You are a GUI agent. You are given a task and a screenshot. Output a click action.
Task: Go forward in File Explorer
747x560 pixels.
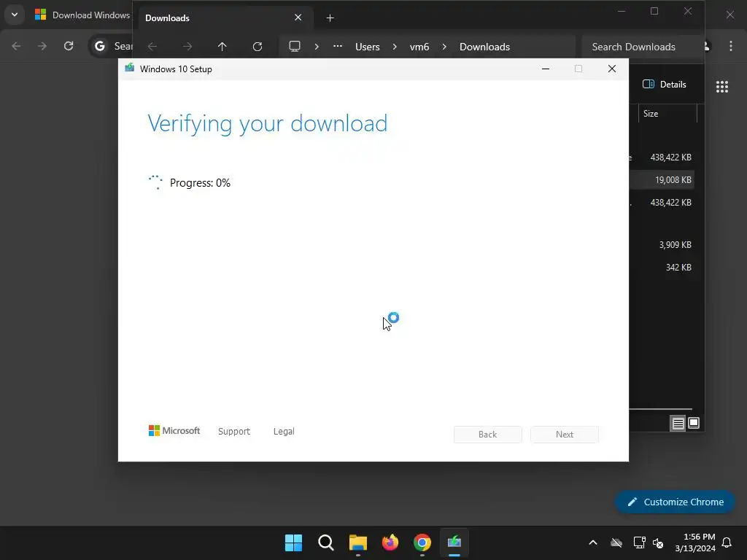coord(187,47)
